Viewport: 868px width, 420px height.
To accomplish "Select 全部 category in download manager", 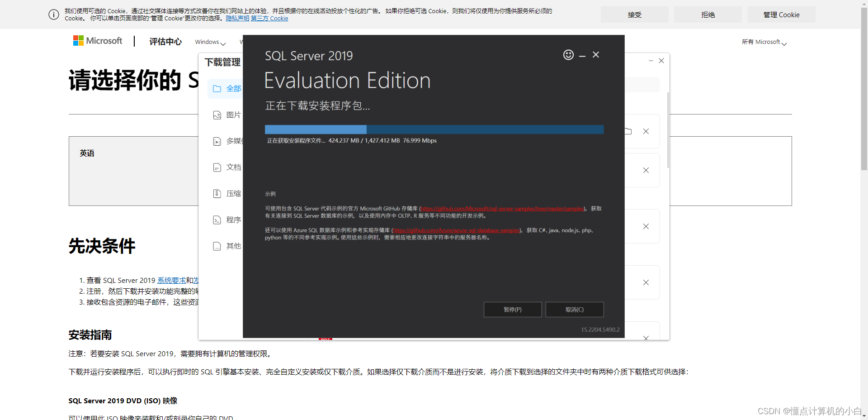I will click(x=226, y=89).
